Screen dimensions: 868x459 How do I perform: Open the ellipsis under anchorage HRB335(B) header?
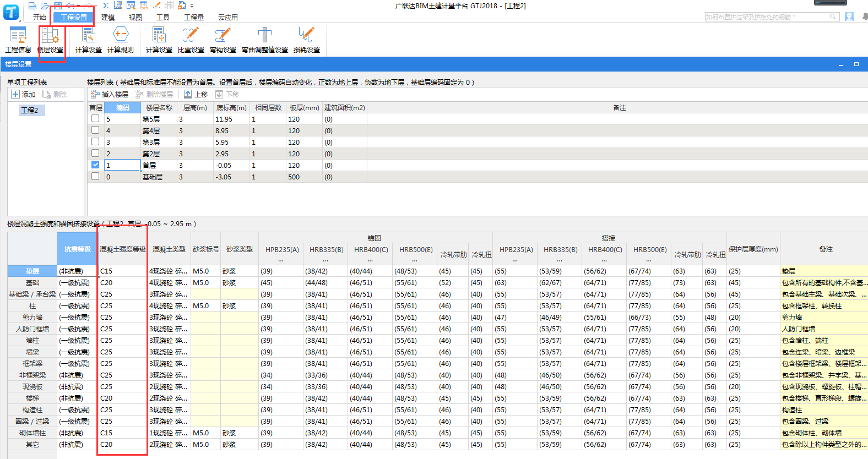pyautogui.click(x=325, y=260)
